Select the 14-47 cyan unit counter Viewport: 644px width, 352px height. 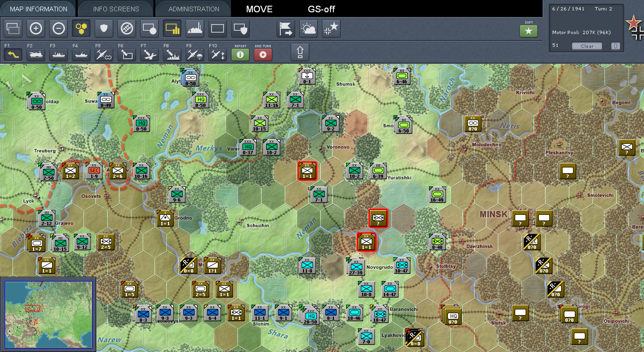pos(390,289)
